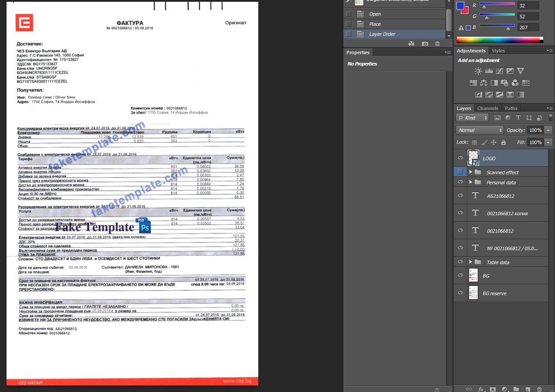Click the Opacity value field
The width and height of the screenshot is (555, 392).
(534, 130)
